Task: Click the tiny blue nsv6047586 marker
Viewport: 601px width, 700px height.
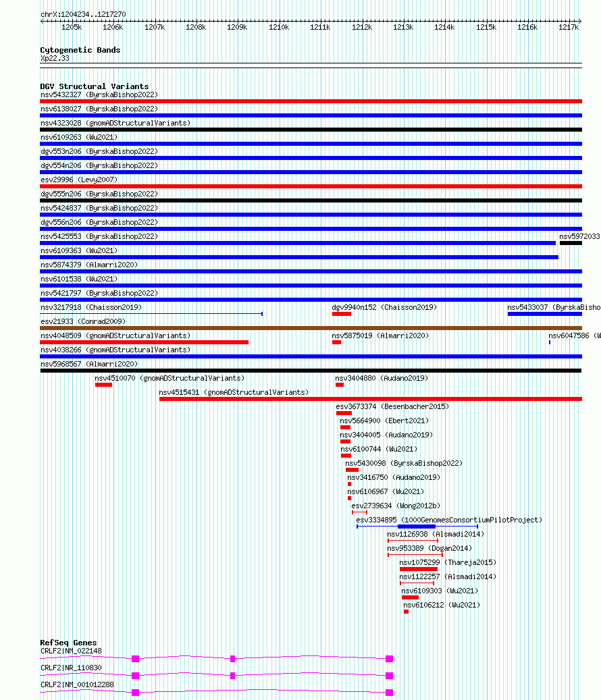Action: pyautogui.click(x=550, y=342)
